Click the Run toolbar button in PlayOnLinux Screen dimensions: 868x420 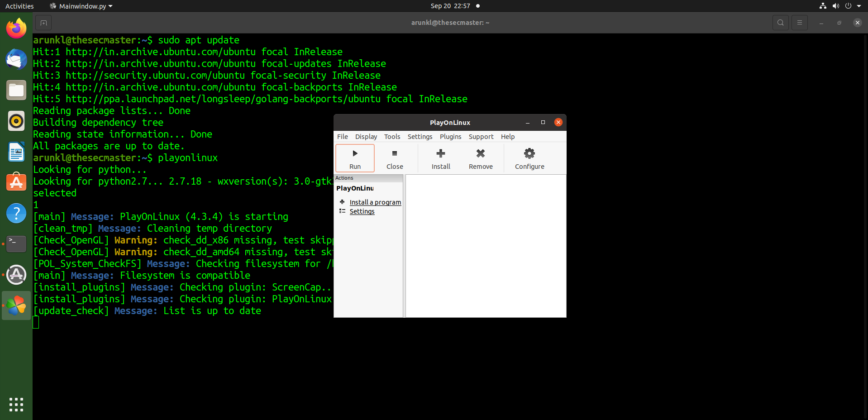(x=355, y=158)
